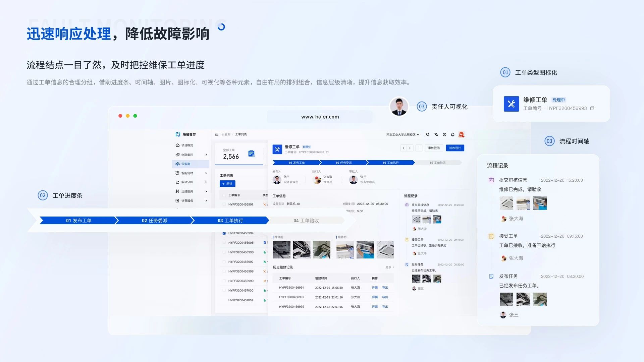Click the search magnifier icon in header

[428, 135]
